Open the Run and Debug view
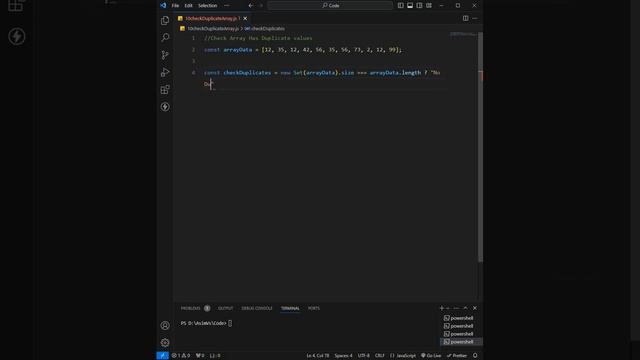 pos(165,72)
